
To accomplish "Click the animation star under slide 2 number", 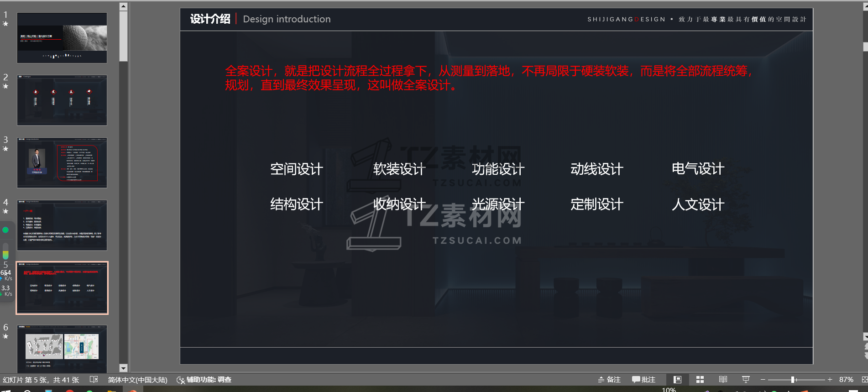I will click(x=5, y=86).
